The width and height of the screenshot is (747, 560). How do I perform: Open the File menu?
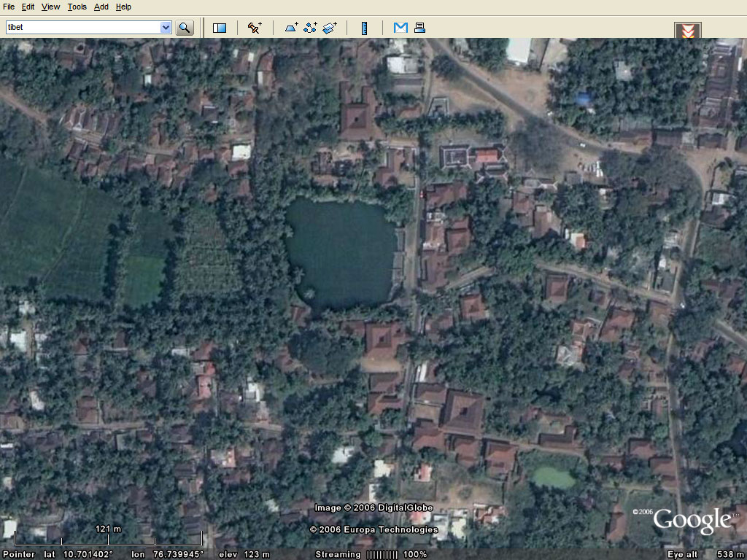(9, 7)
